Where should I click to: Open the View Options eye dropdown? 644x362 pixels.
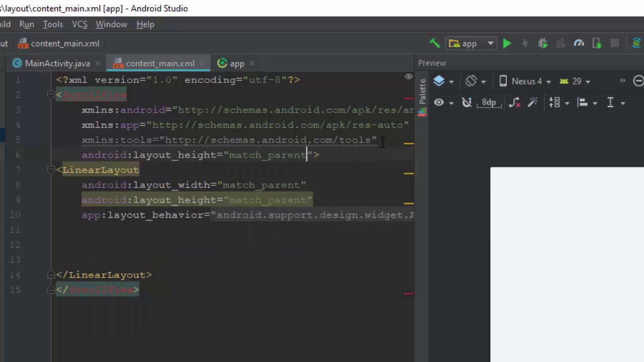pyautogui.click(x=443, y=103)
